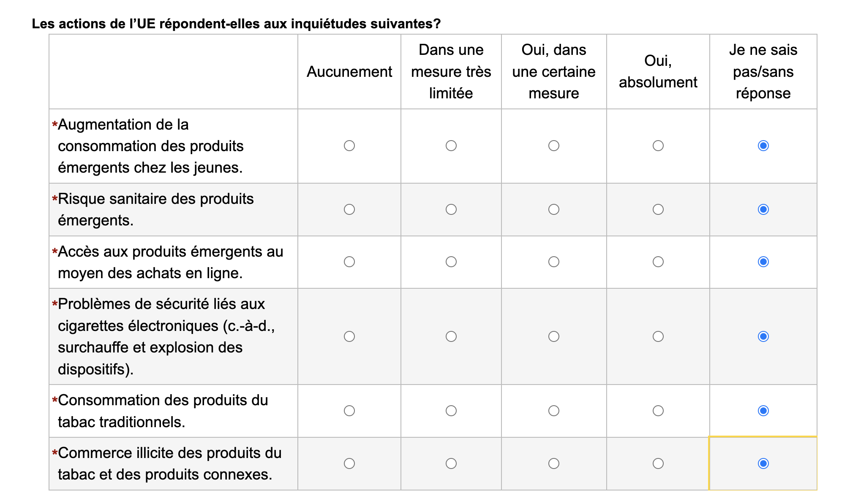The height and width of the screenshot is (504, 850).
Task: Select 'Oui, absolument' for Problèmes de sécurité row
Action: (x=658, y=336)
